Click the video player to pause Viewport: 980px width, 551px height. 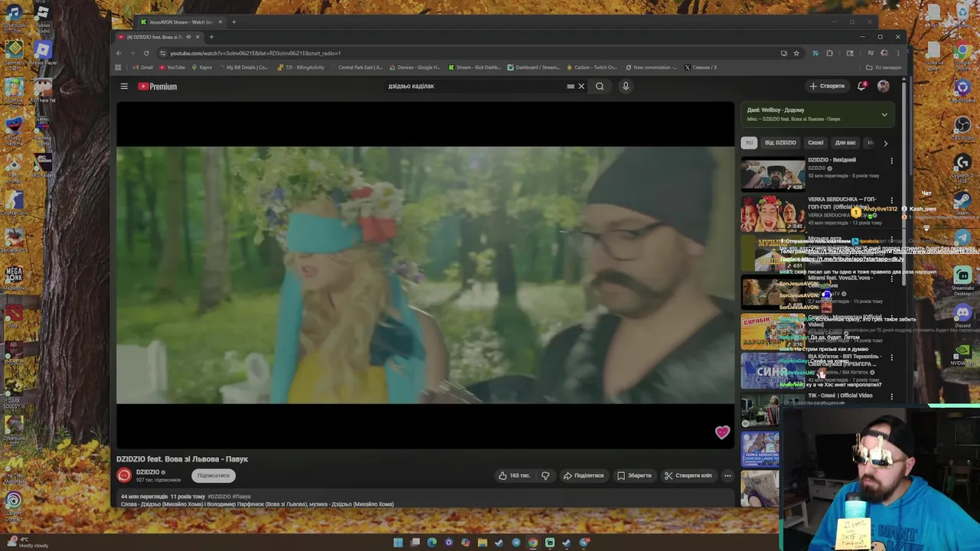425,275
